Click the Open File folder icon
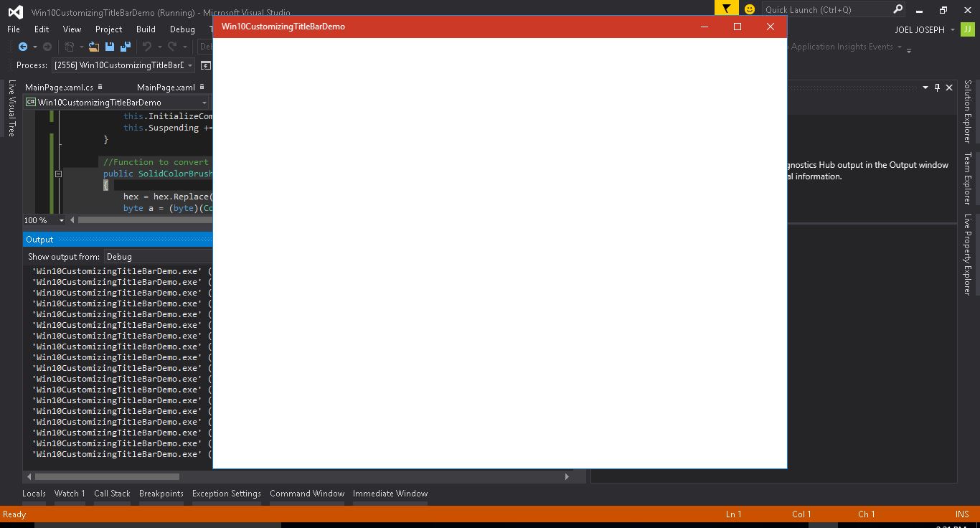 [94, 47]
